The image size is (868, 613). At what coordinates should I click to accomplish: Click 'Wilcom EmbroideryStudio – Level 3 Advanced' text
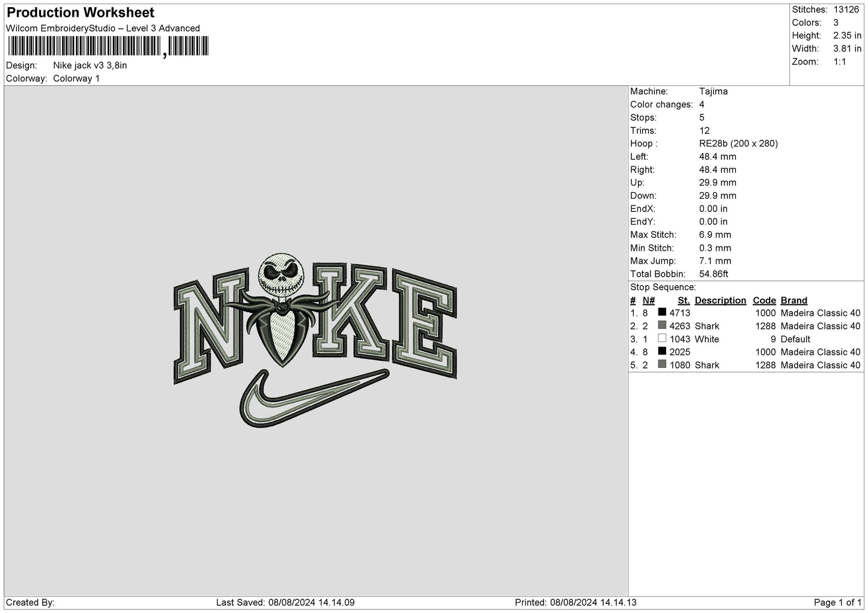pos(103,28)
